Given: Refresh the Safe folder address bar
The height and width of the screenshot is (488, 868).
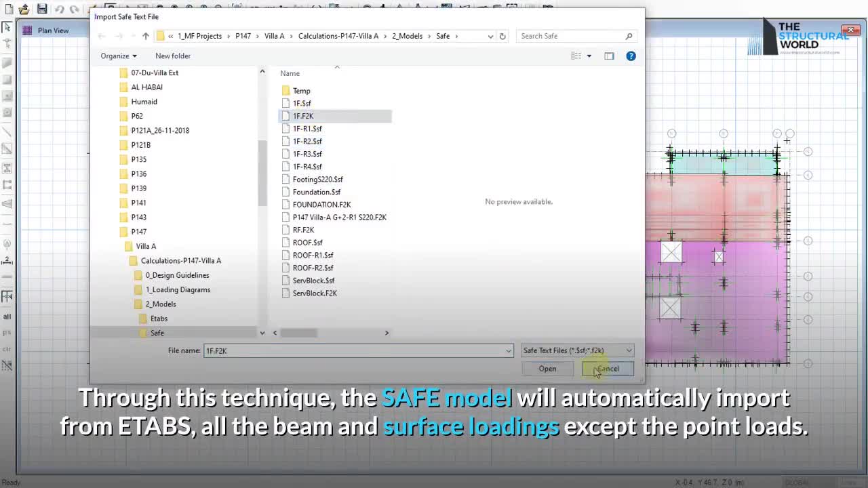Looking at the screenshot, I should click(502, 36).
